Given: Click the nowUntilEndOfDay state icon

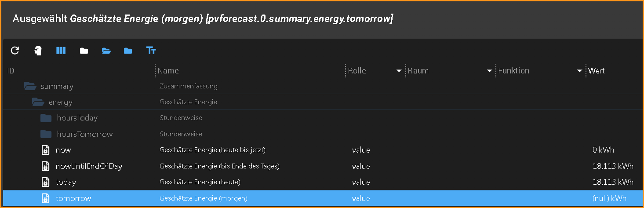Looking at the screenshot, I should pos(45,166).
